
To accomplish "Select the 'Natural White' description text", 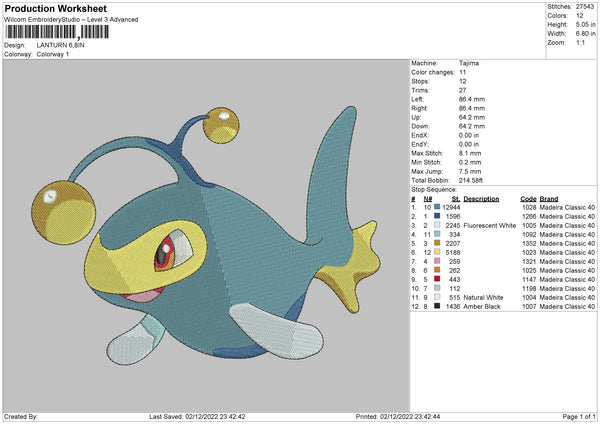I will pyautogui.click(x=483, y=297).
